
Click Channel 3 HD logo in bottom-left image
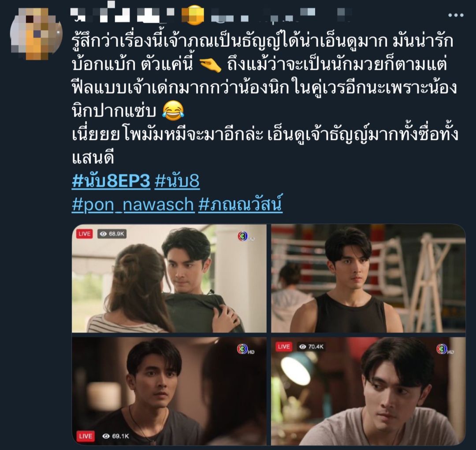tap(245, 349)
